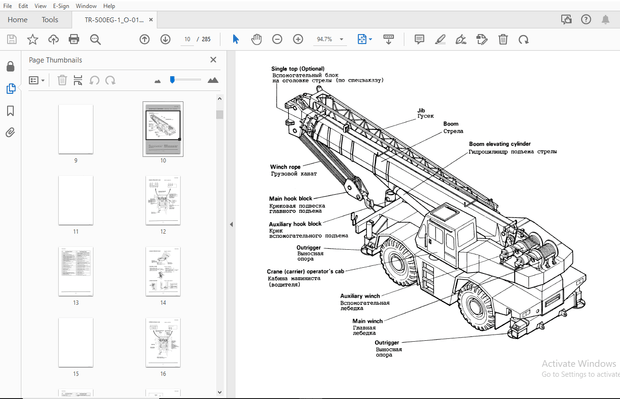
Task: Open the Help question mark icon
Action: 586,19
